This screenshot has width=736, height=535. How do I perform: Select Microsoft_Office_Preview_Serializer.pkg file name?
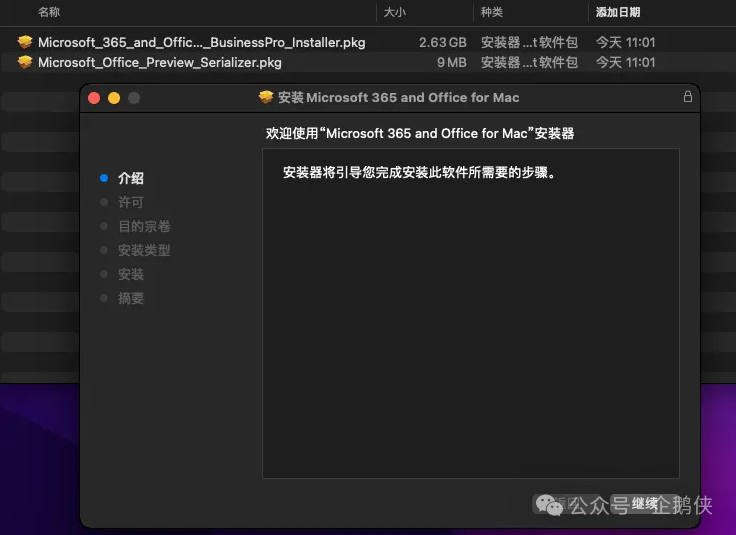click(x=160, y=62)
